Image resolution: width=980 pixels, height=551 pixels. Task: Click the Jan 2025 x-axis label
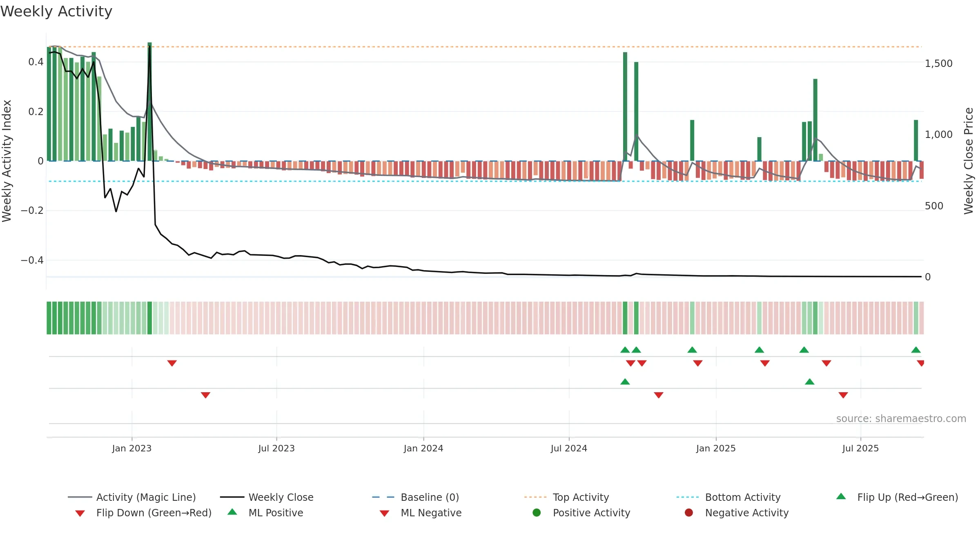(x=716, y=448)
